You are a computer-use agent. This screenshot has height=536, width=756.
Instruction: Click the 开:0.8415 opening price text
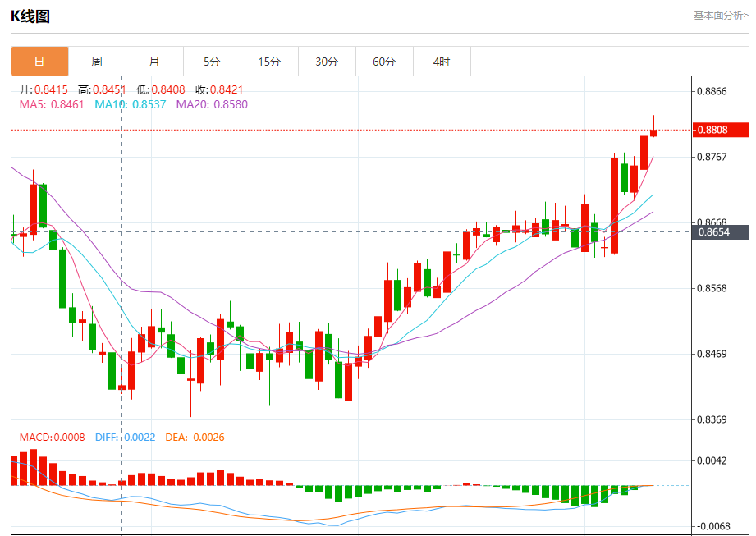tap(44, 89)
